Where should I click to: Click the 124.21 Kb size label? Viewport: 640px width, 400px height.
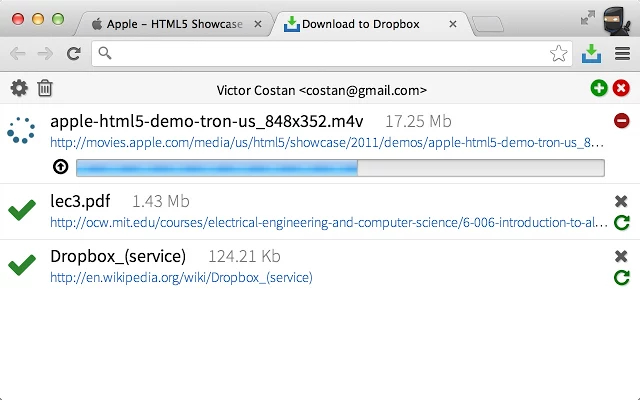coord(244,256)
